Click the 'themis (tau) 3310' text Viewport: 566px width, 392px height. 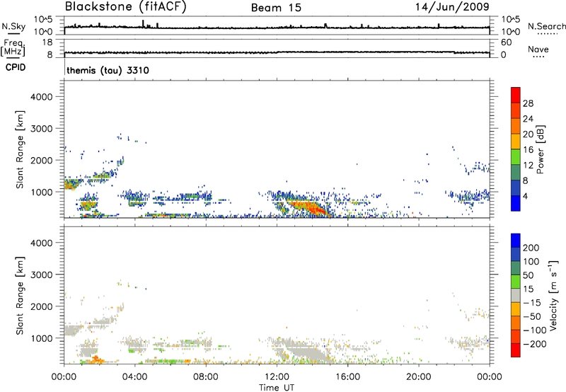pyautogui.click(x=108, y=70)
